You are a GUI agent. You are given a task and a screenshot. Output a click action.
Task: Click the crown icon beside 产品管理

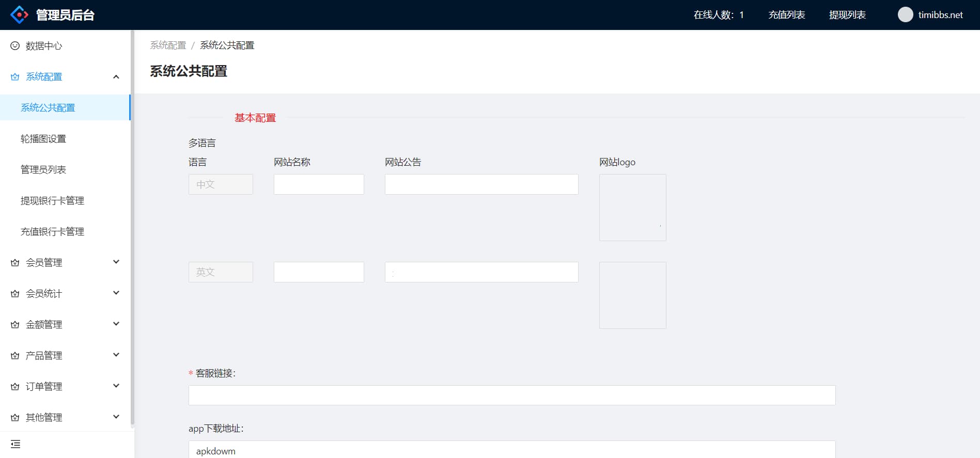15,356
